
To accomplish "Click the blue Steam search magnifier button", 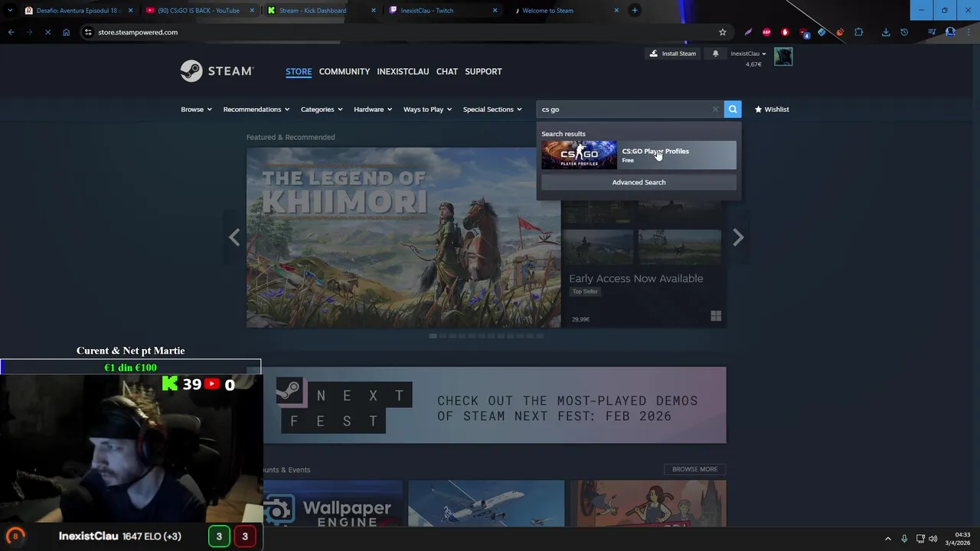I will [733, 109].
